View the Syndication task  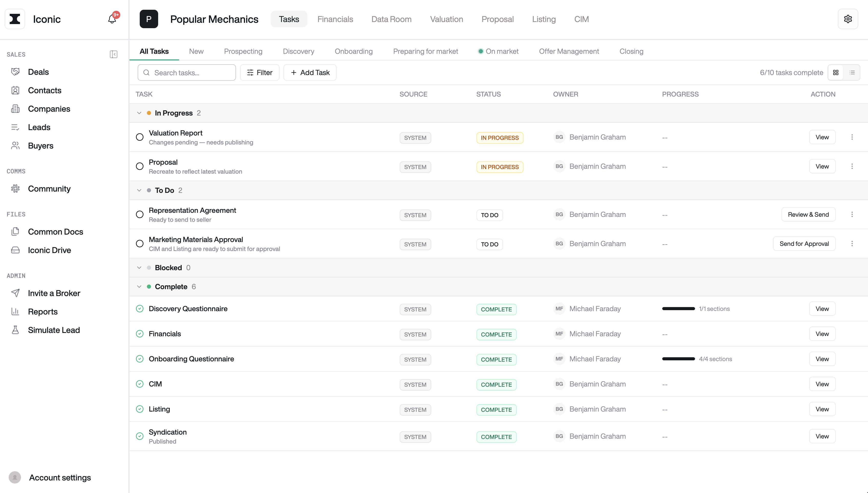coord(822,436)
